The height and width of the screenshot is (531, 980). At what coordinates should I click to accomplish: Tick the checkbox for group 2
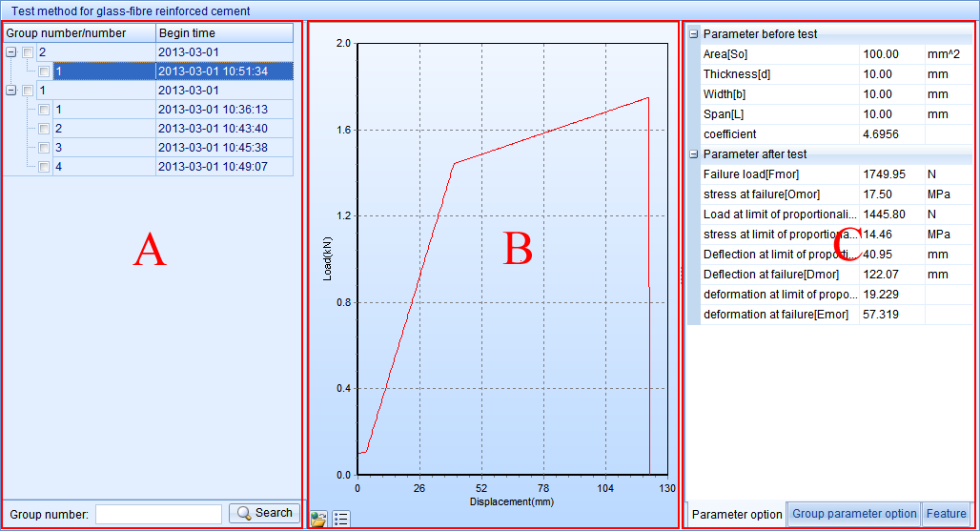28,52
